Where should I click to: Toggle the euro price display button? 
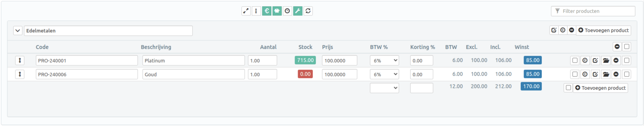click(267, 11)
